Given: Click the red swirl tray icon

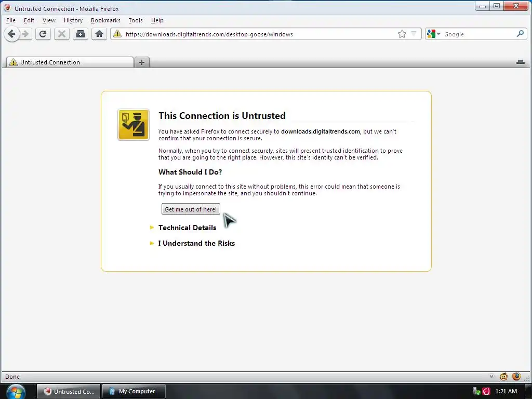Looking at the screenshot, I should coord(486,391).
